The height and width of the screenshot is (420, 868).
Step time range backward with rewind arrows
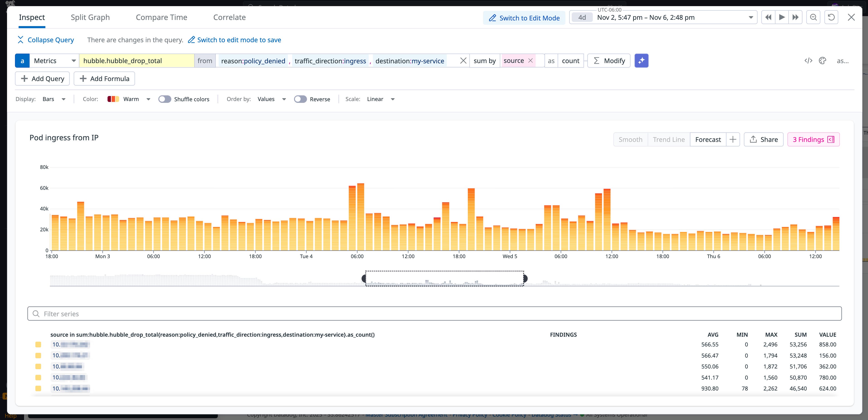point(768,17)
